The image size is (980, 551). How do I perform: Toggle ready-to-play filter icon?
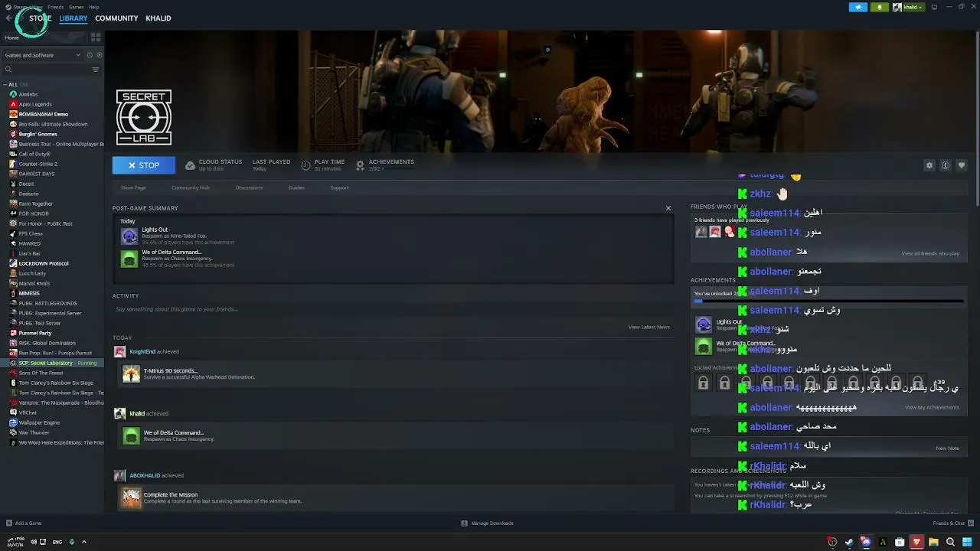100,55
